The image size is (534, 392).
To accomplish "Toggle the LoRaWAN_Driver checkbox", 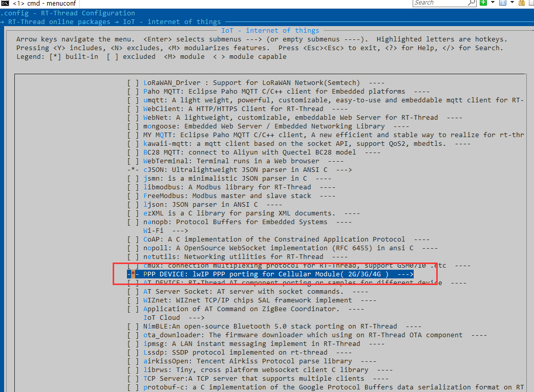I will coord(133,83).
